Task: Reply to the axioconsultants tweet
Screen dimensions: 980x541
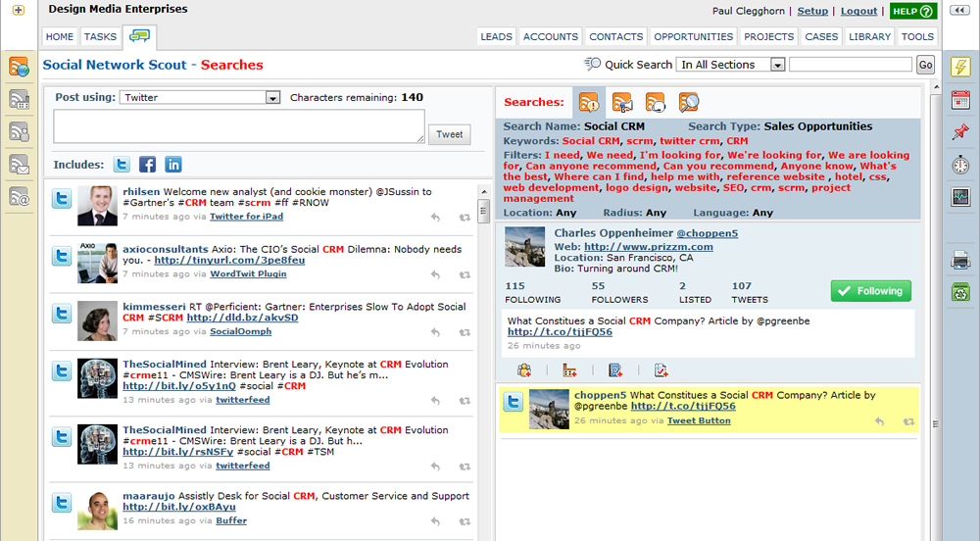Action: tap(436, 274)
